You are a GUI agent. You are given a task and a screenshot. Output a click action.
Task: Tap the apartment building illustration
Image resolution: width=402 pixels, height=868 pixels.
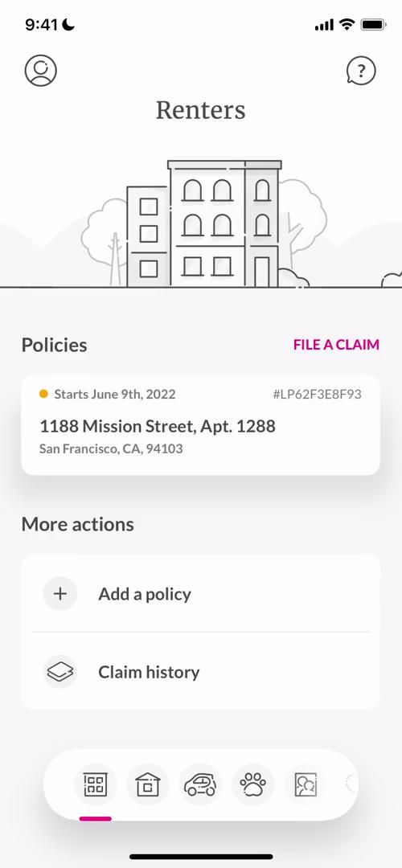click(x=205, y=223)
